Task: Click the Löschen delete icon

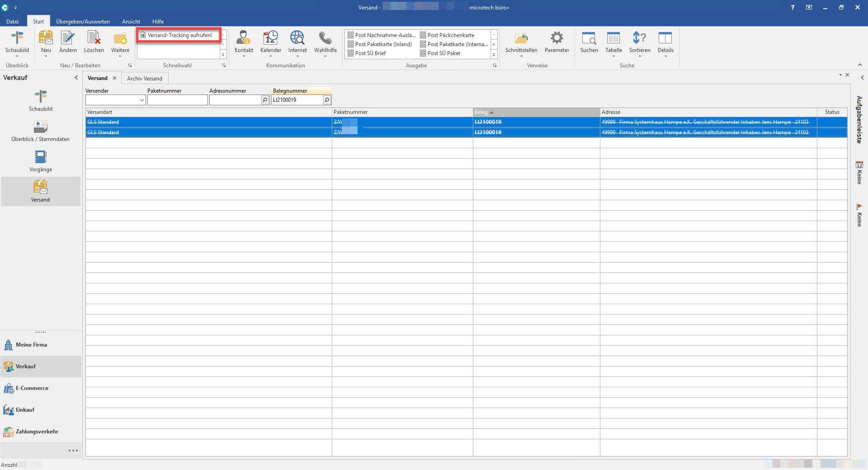Action: (x=94, y=39)
